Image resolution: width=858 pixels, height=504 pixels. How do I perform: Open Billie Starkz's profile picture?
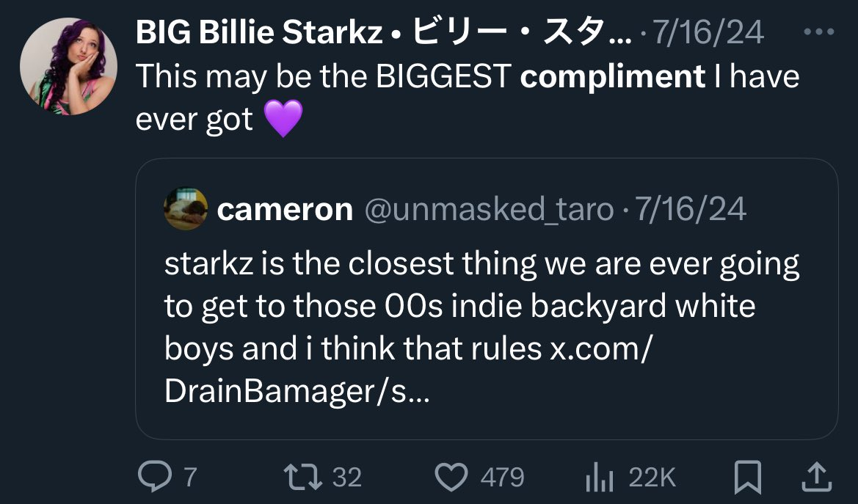[x=68, y=68]
